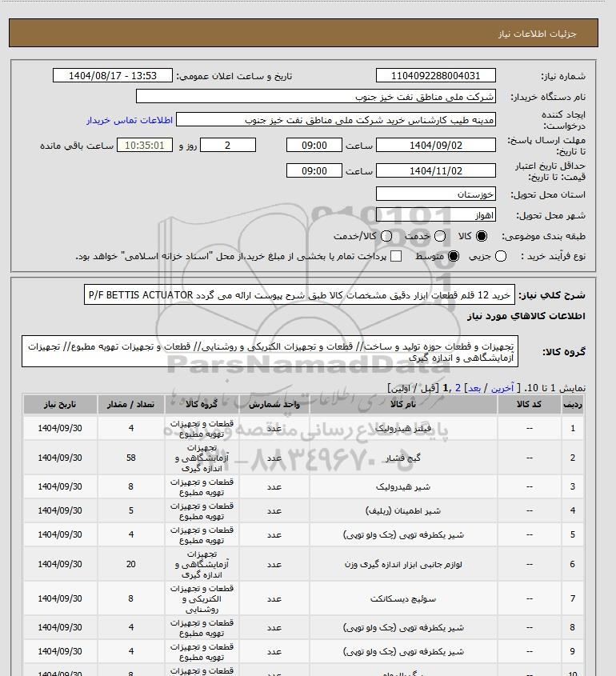616x676 pixels.
Task: Open page 2 of the items list
Action: point(458,388)
